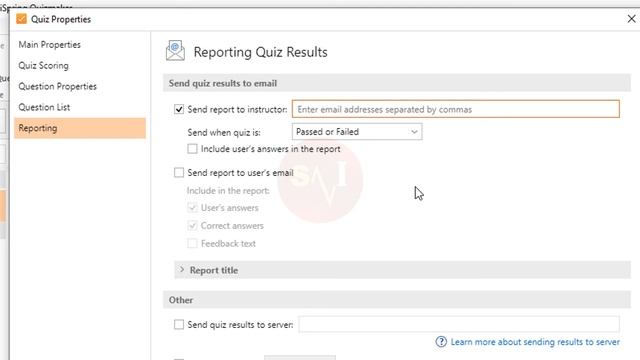
Task: Uncheck Send report to instructor
Action: click(179, 109)
